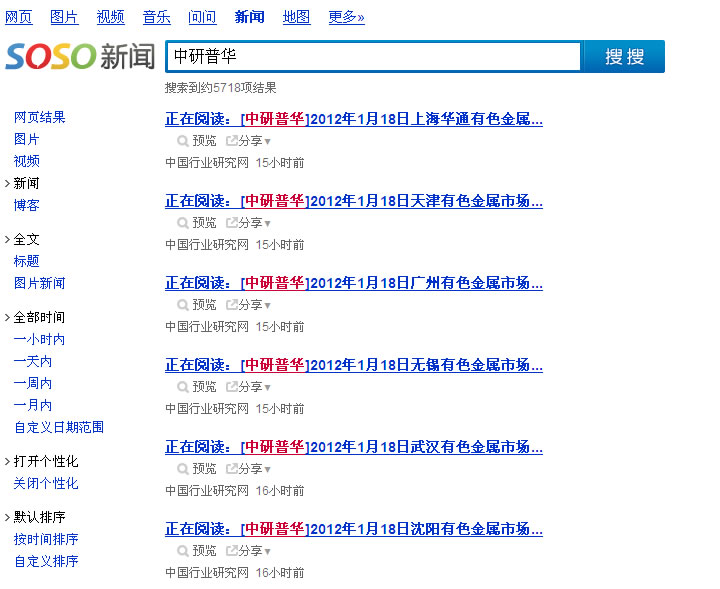Screen dimensions: 720x589
Task: Click preview magnifier icon under 天津 result
Action: tap(183, 223)
